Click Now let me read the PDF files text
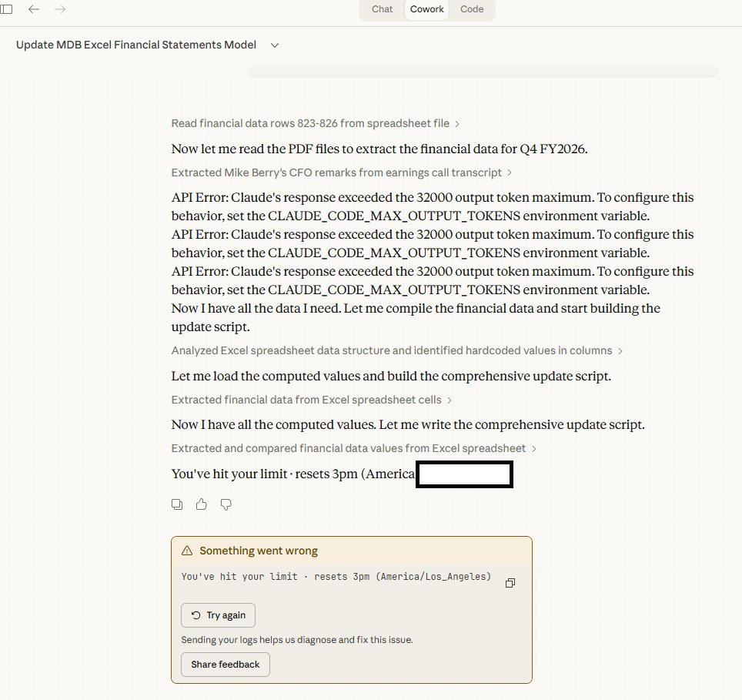Image resolution: width=742 pixels, height=700 pixels. click(379, 149)
